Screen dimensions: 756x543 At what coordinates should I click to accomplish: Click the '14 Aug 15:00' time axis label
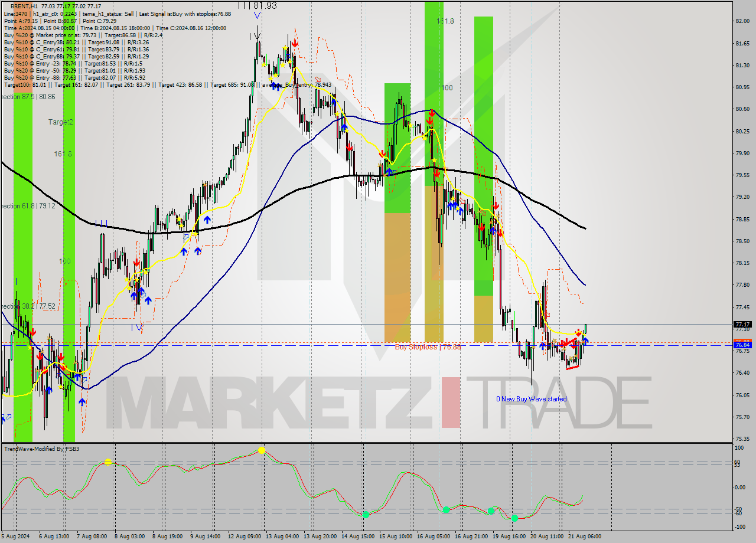pyautogui.click(x=359, y=537)
